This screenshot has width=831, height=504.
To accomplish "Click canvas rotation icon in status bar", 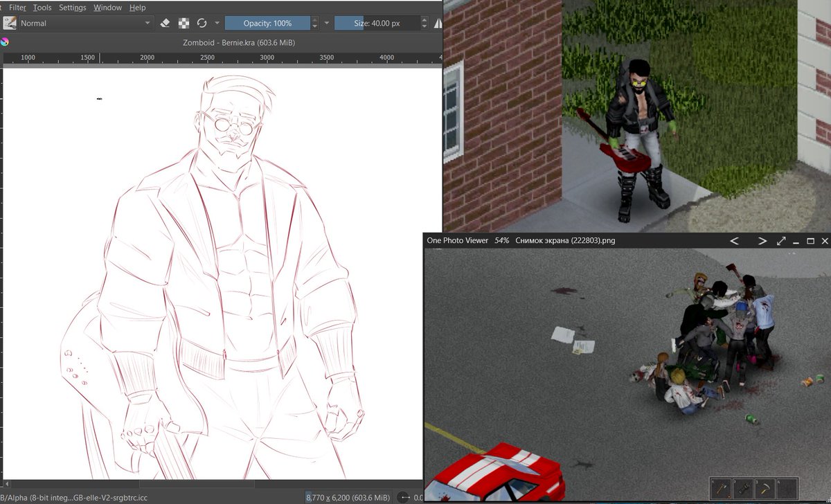I will pyautogui.click(x=404, y=497).
